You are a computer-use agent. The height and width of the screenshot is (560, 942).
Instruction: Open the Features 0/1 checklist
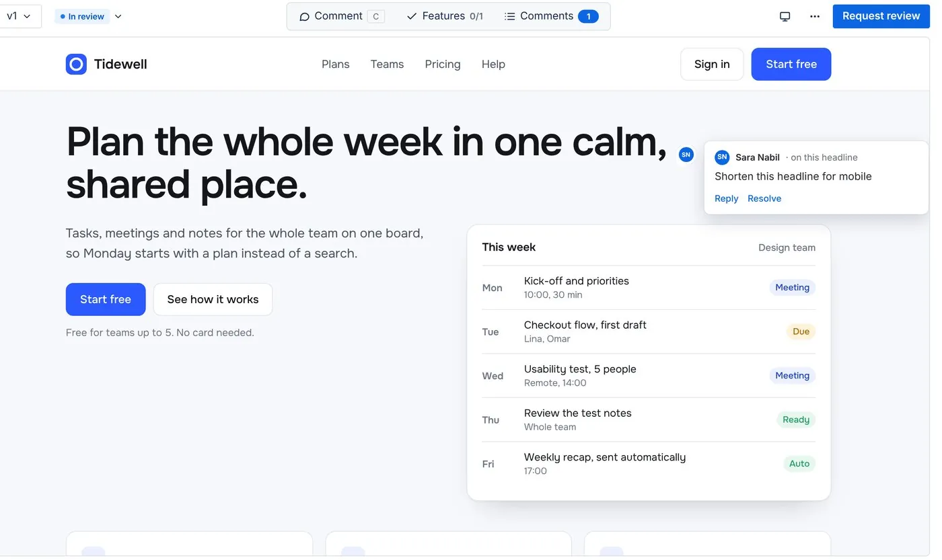tap(445, 16)
